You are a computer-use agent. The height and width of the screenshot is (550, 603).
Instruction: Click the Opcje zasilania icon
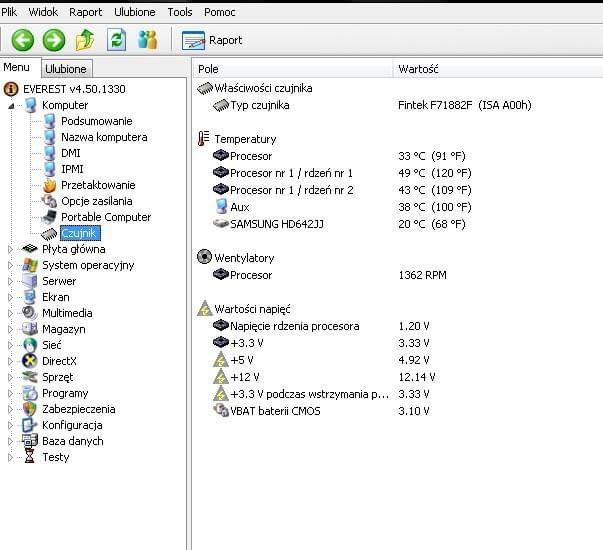tap(49, 201)
